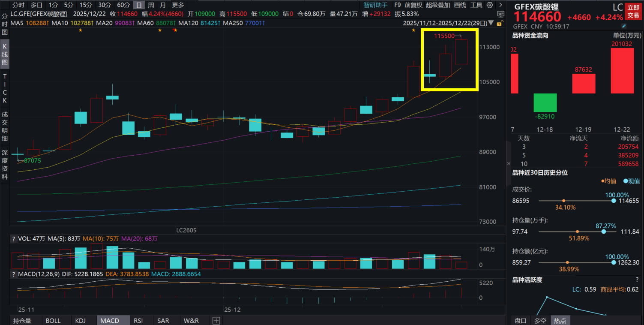644x325 pixels.
Task: Open the TICK view in the left sidebar
Action: click(5, 88)
